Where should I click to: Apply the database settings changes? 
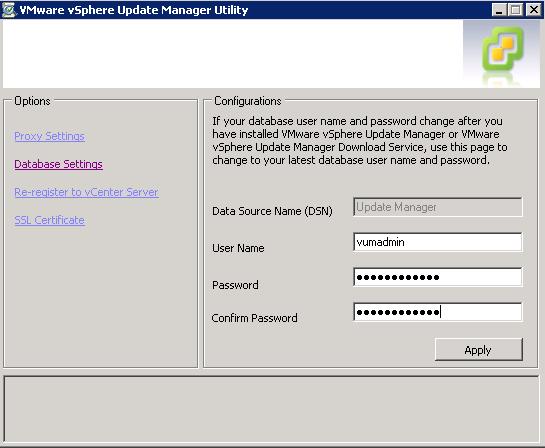pos(479,350)
